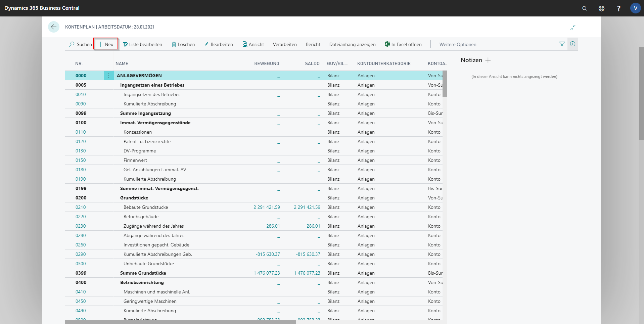Drill down Bewegung 286,01 for account 0230
Image resolution: width=644 pixels, height=324 pixels.
pos(273,226)
